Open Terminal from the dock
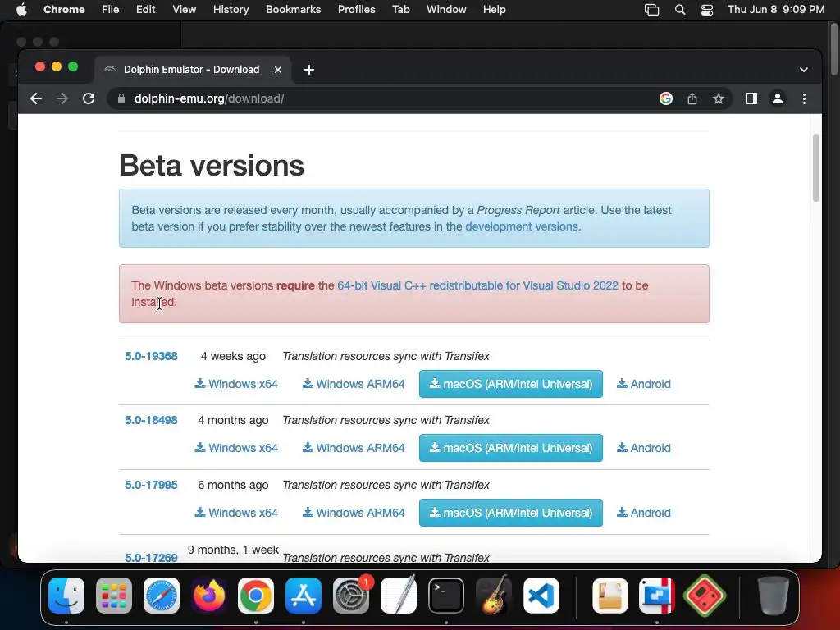The image size is (840, 630). [445, 596]
